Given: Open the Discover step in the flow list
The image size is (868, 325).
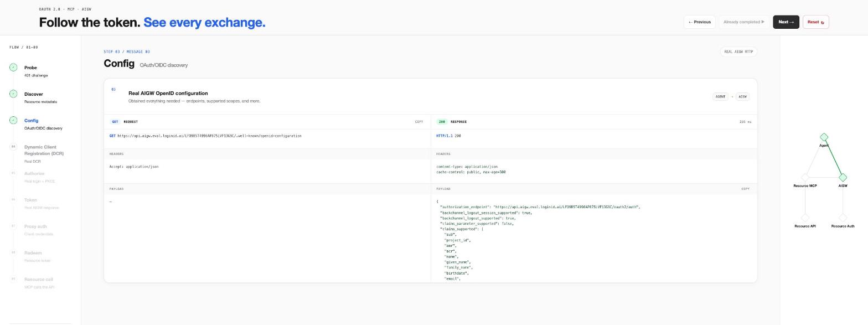Looking at the screenshot, I should point(40,97).
